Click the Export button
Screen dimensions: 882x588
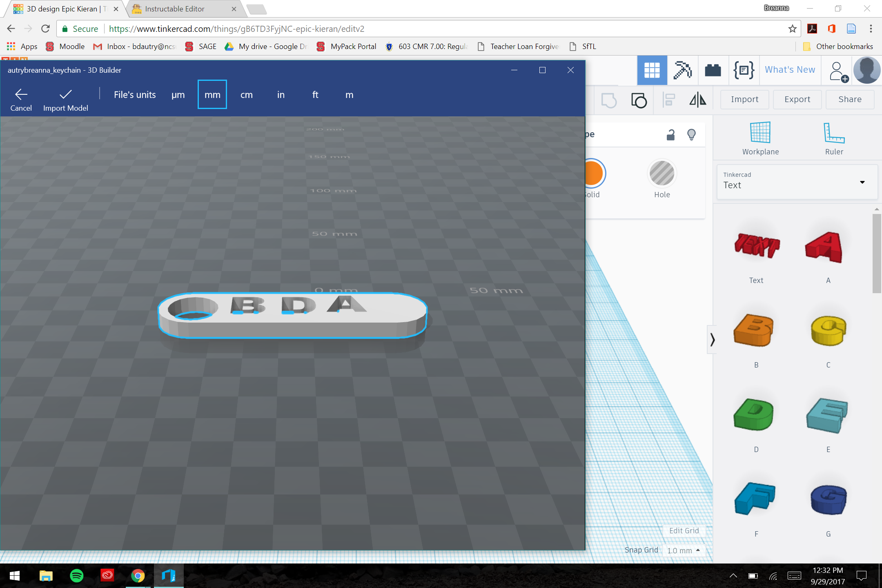(797, 99)
